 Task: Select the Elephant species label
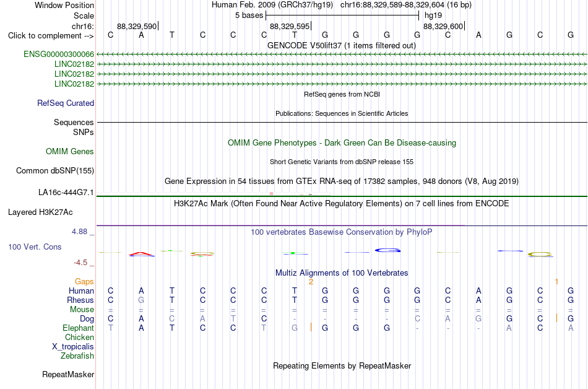(x=78, y=328)
